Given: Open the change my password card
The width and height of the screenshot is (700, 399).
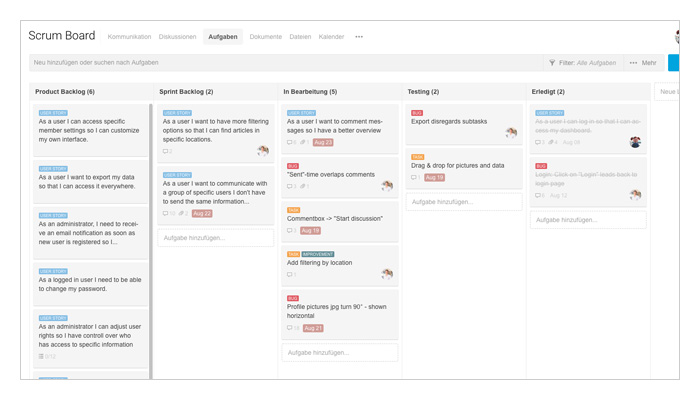Looking at the screenshot, I should tap(90, 284).
